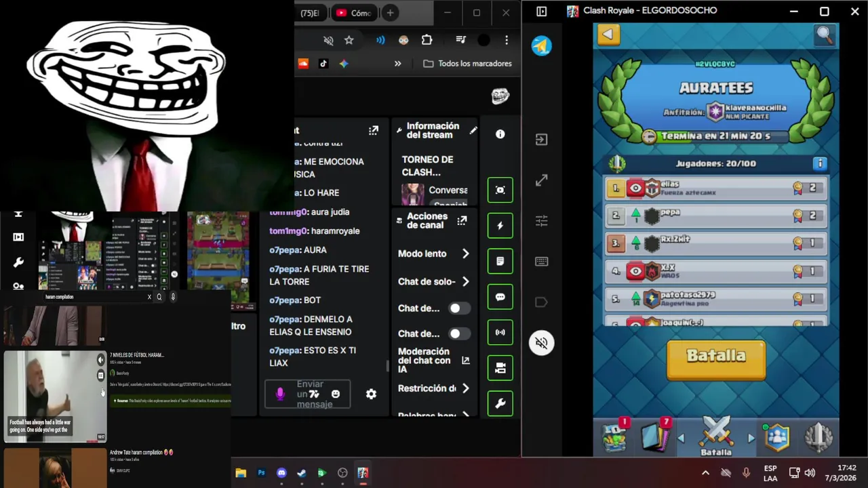Open browser extensions puzzle icon

(427, 40)
